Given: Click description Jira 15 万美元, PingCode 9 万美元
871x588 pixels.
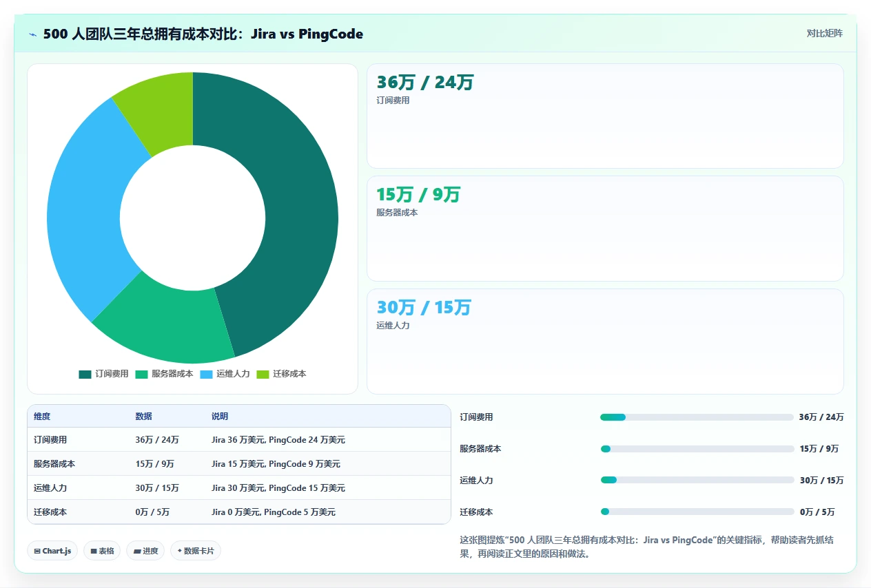Looking at the screenshot, I should [276, 463].
